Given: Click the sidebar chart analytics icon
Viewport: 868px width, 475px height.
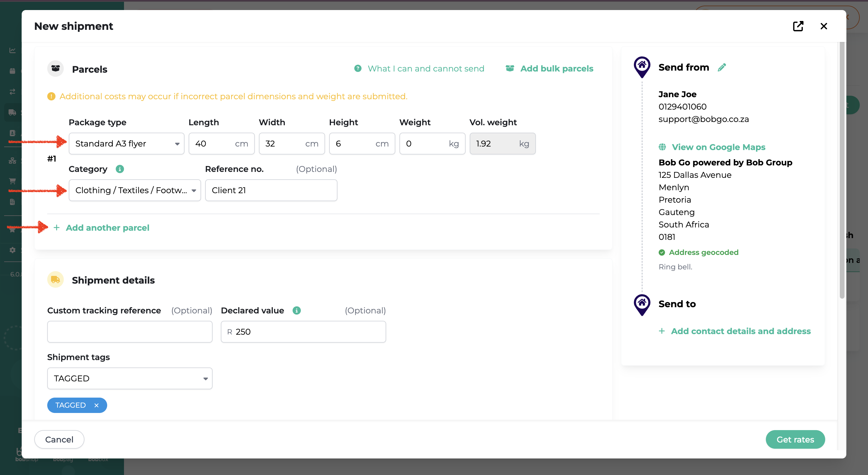Looking at the screenshot, I should coord(12,50).
